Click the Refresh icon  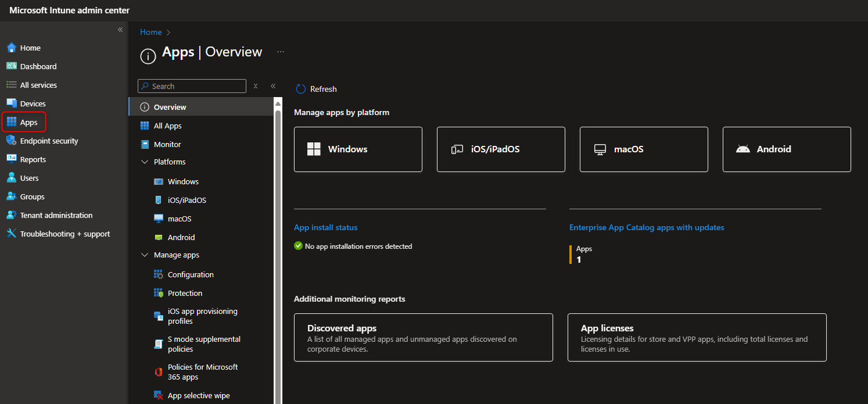point(300,89)
